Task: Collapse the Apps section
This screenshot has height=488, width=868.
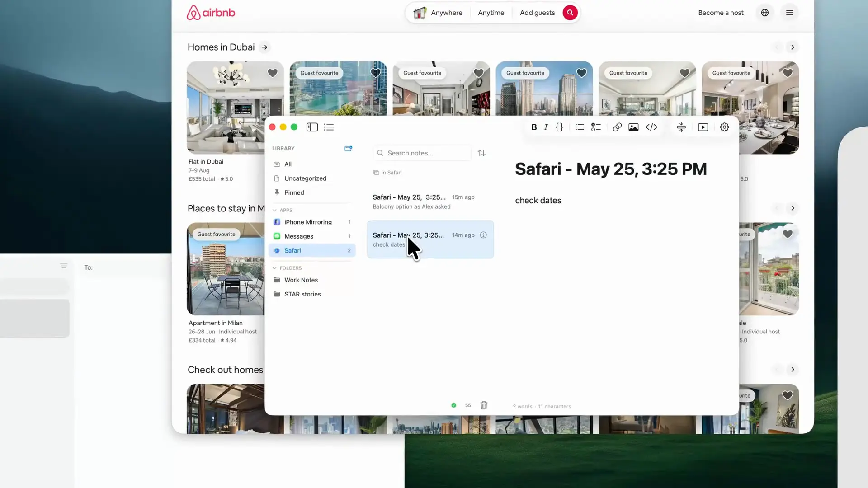Action: coord(274,210)
